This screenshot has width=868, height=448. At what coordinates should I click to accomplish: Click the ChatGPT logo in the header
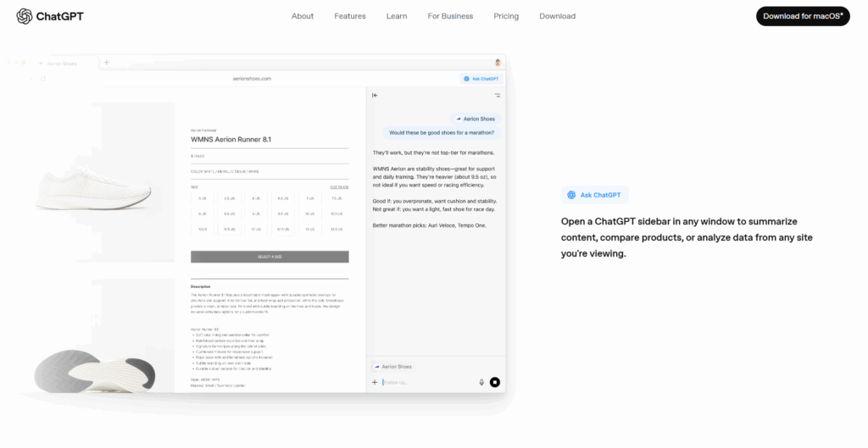tap(50, 16)
